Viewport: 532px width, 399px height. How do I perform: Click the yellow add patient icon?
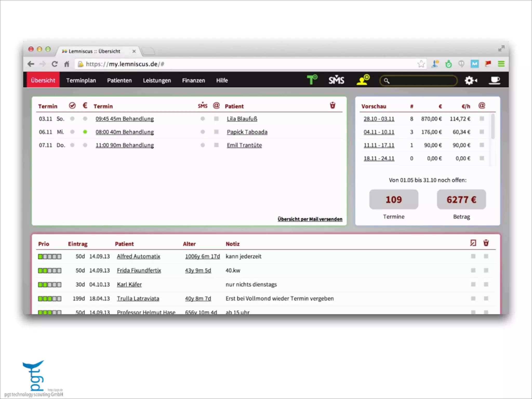coord(363,80)
